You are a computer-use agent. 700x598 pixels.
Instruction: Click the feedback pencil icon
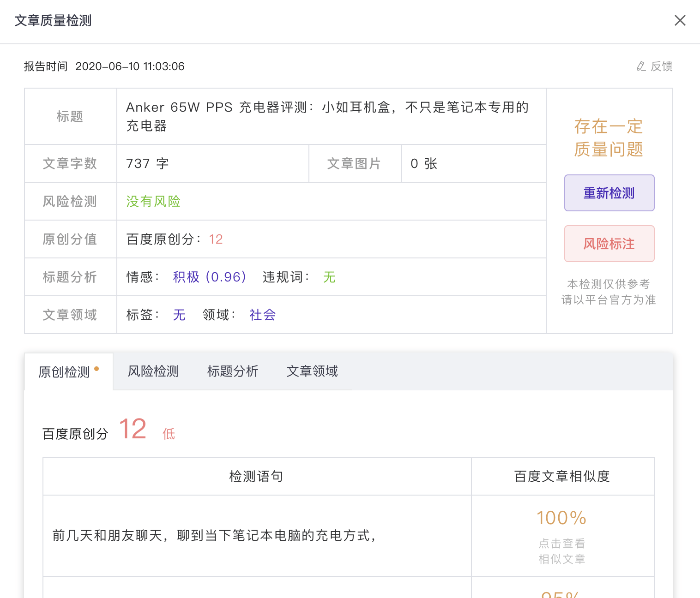[x=640, y=66]
